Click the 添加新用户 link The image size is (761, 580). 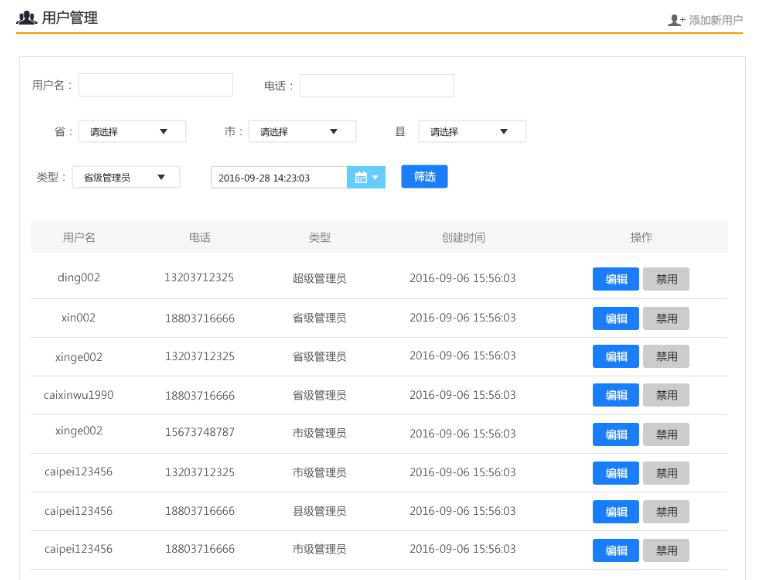pyautogui.click(x=715, y=20)
